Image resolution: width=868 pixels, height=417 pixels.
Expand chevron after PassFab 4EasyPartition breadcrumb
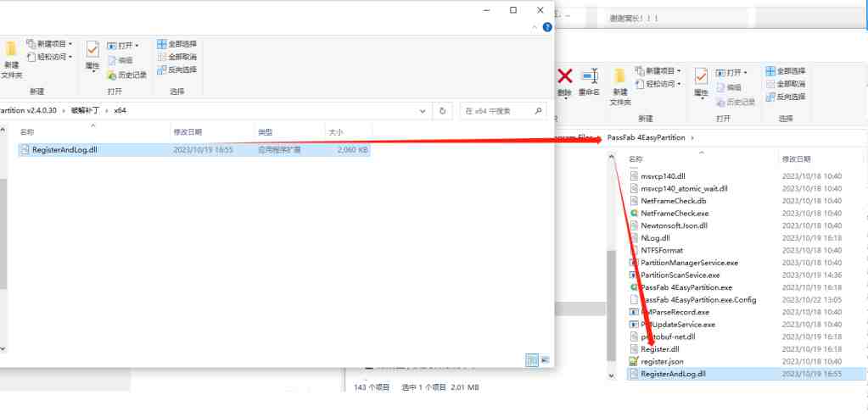(x=692, y=137)
